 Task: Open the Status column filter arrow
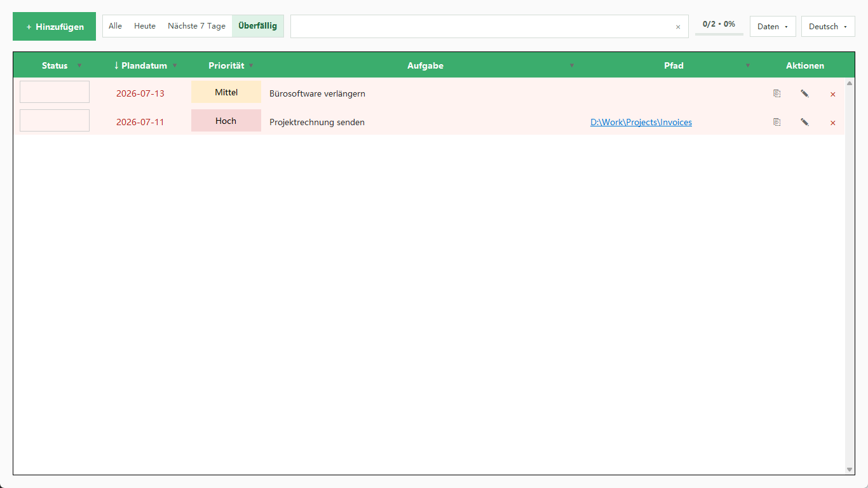79,65
